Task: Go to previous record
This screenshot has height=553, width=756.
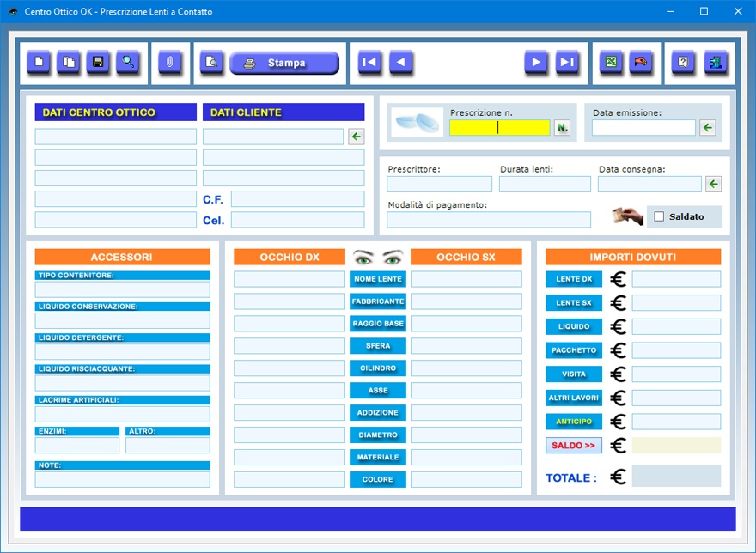Action: (400, 62)
